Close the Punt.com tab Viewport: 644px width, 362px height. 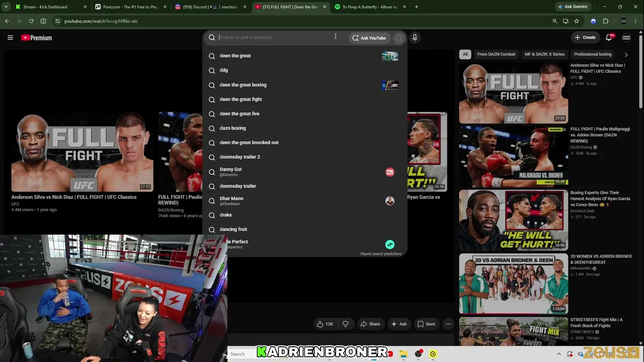click(165, 7)
